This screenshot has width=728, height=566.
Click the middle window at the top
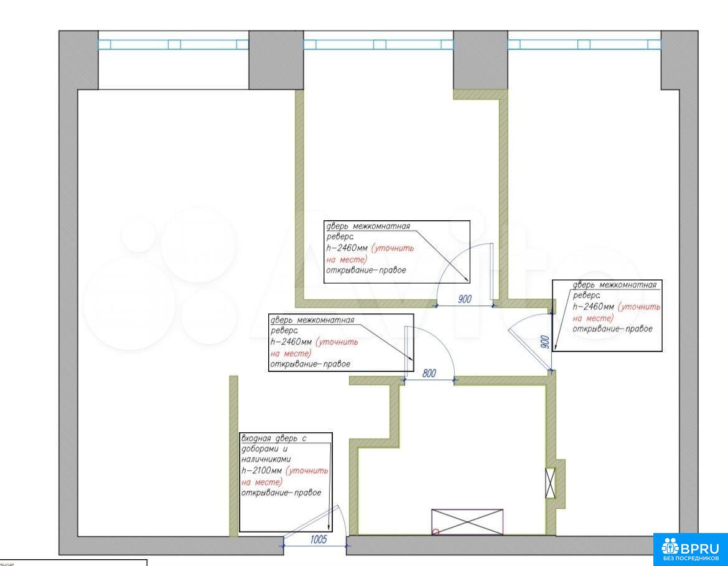[x=378, y=45]
